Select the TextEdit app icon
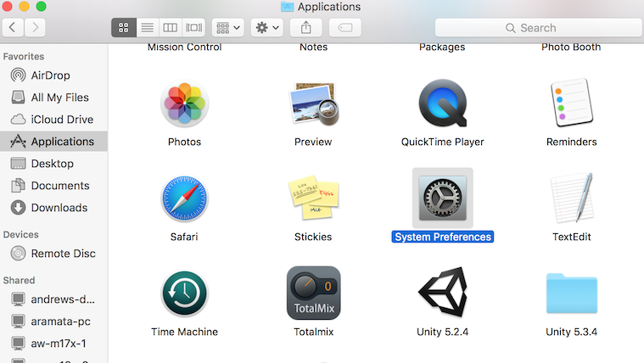644x363 pixels. coord(572,198)
